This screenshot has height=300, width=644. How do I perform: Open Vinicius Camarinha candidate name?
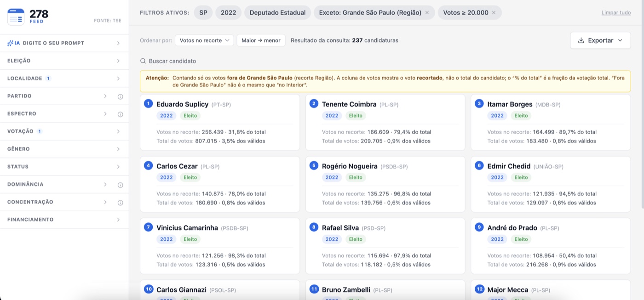pos(187,228)
